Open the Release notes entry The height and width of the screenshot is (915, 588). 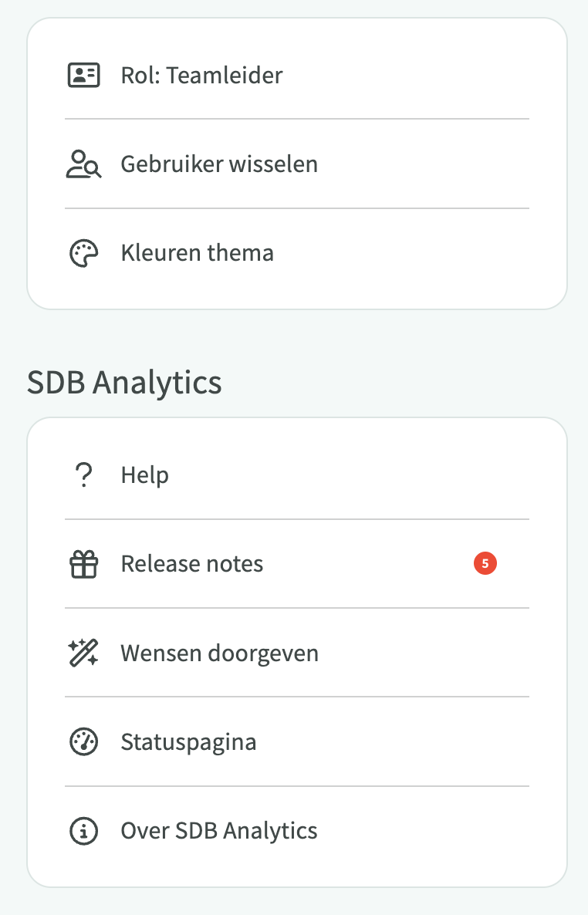pyautogui.click(x=192, y=564)
